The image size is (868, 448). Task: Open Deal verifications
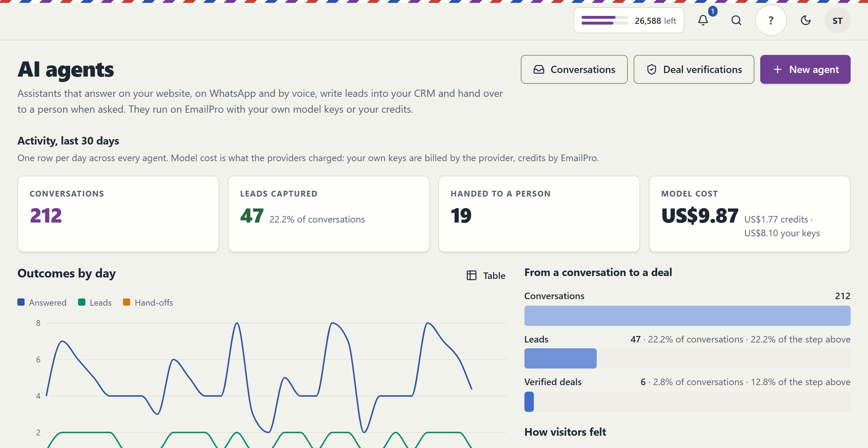694,69
